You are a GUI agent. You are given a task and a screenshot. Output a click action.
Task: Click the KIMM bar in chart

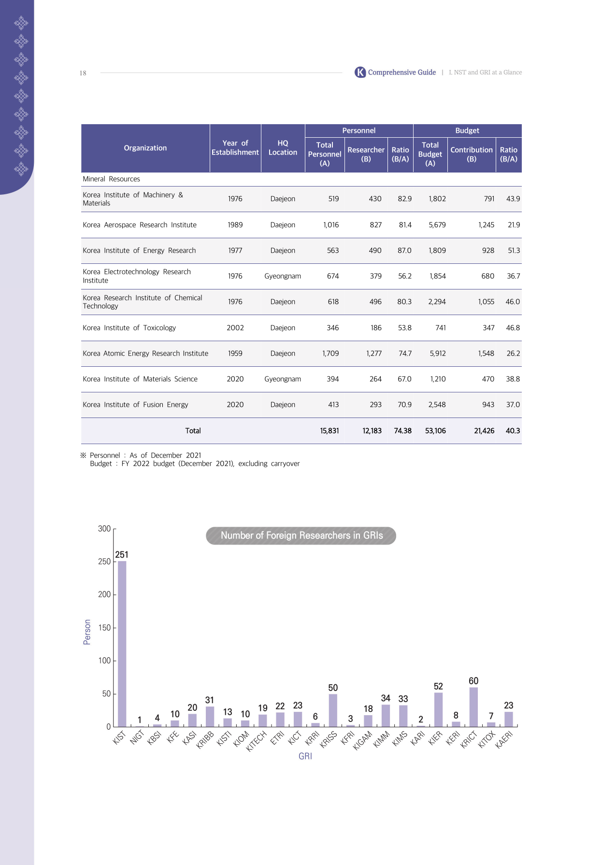tap(386, 716)
